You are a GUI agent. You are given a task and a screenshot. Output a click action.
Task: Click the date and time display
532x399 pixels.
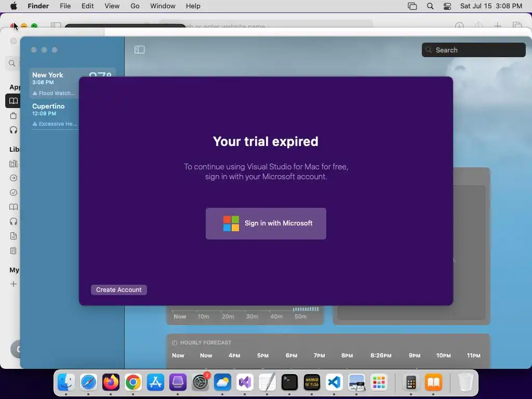491,6
